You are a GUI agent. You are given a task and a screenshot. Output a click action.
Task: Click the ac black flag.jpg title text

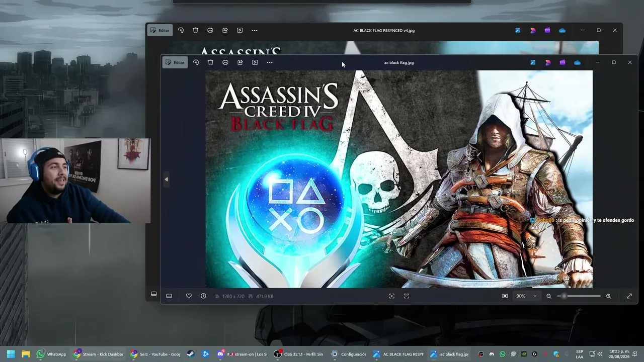click(x=399, y=63)
